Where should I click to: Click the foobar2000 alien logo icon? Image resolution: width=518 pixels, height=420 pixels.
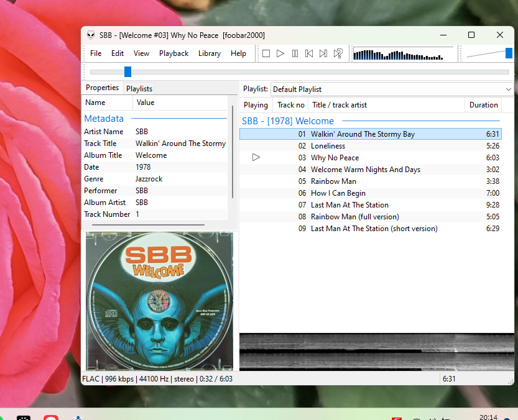tap(91, 35)
